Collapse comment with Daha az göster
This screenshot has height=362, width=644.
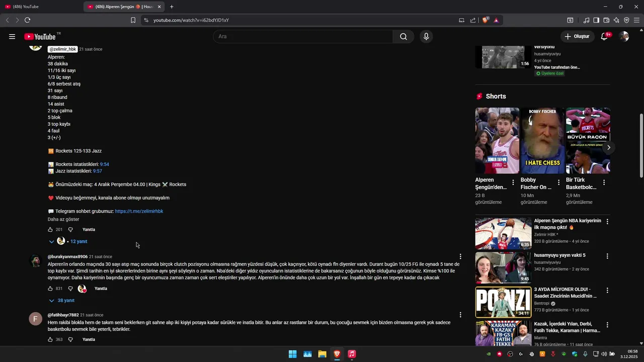63,219
